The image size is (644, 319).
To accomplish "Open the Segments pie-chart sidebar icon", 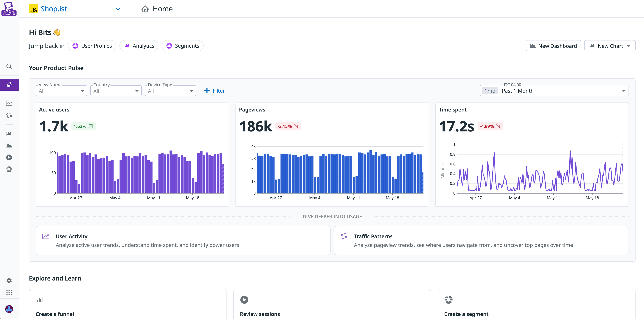I will coord(9,169).
